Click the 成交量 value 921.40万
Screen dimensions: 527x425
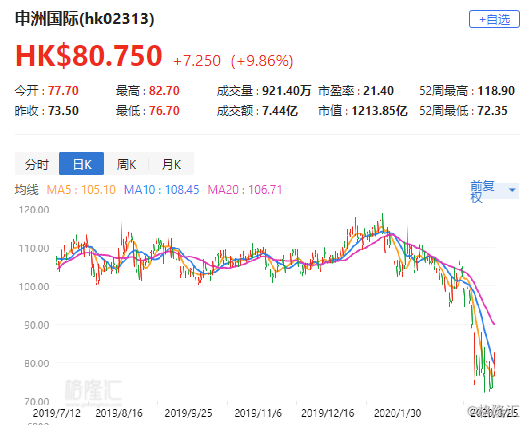pos(287,91)
